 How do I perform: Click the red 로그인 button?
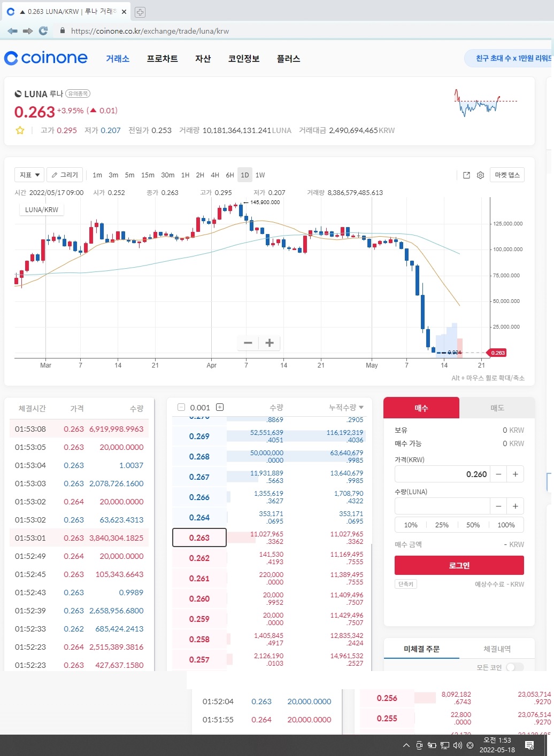(x=459, y=565)
